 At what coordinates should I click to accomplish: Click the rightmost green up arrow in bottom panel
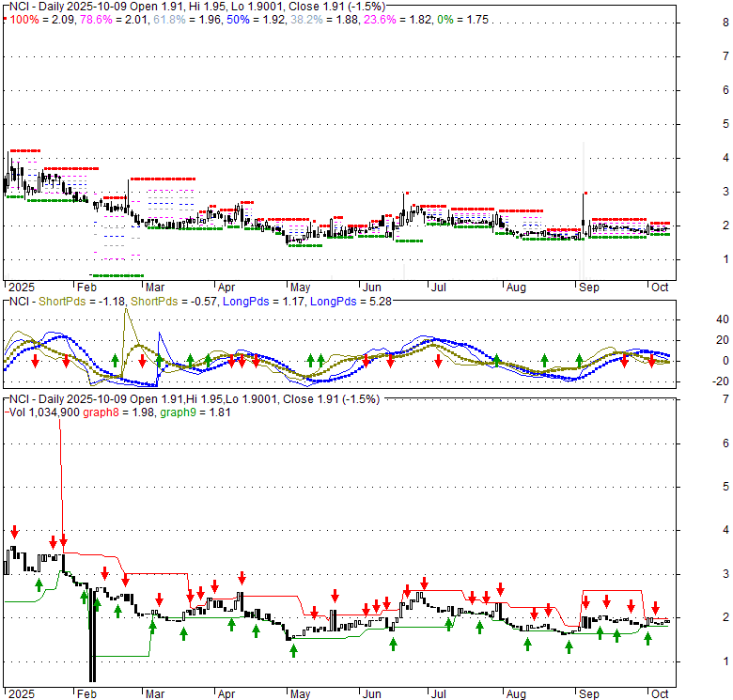[x=647, y=639]
